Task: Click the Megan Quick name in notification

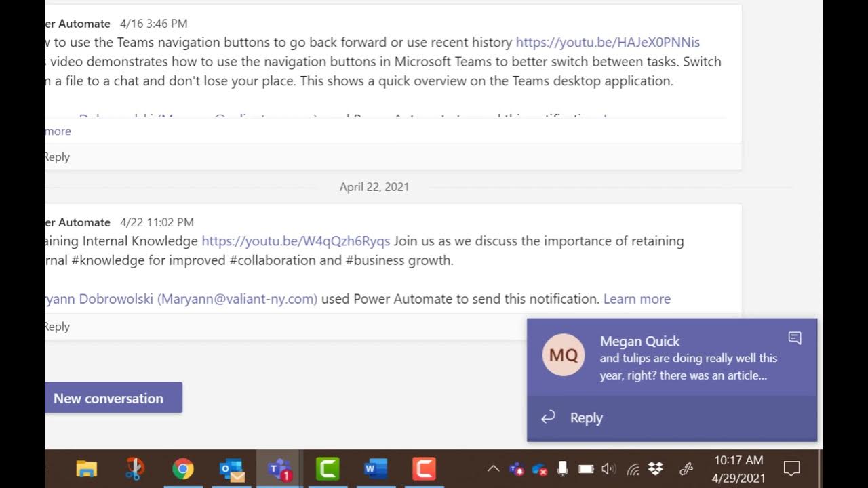Action: (639, 341)
